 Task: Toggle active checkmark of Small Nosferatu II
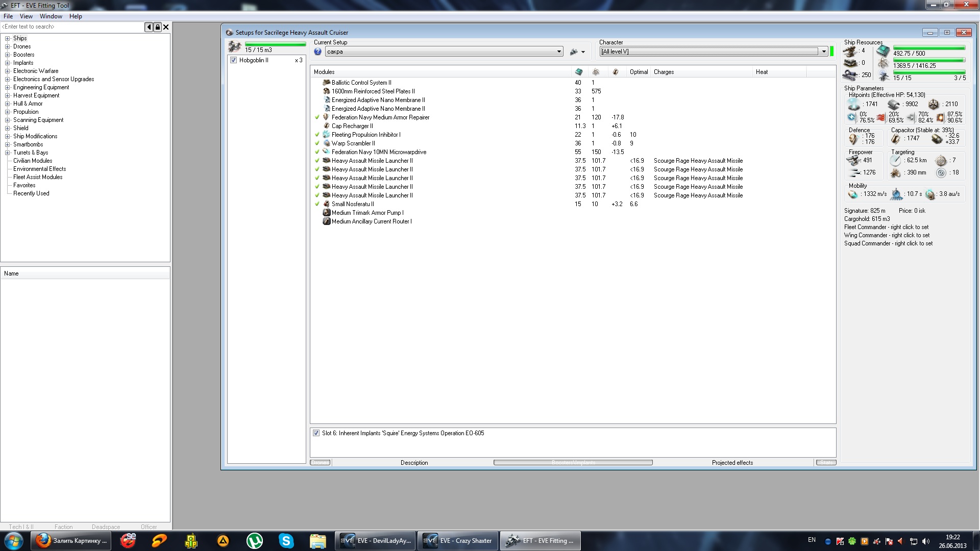pyautogui.click(x=317, y=204)
